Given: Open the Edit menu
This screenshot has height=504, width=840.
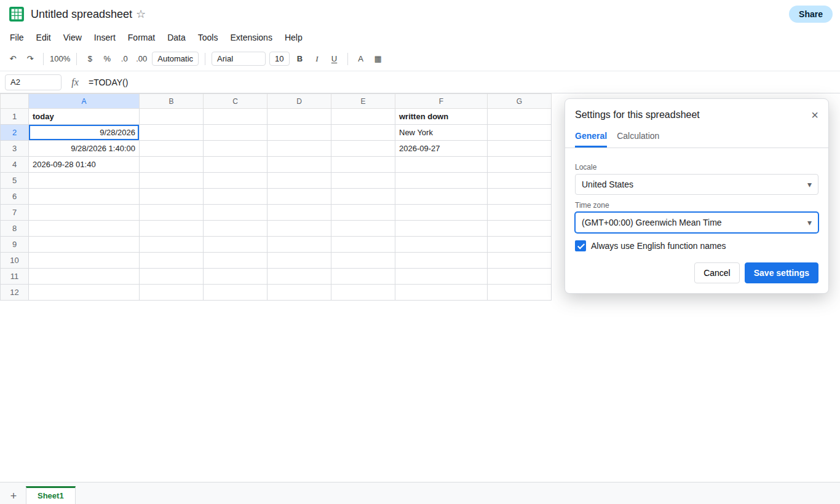Looking at the screenshot, I should [x=44, y=37].
